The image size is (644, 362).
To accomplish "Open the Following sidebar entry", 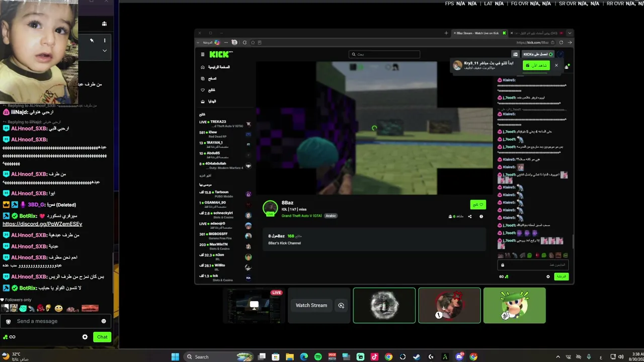I will [x=208, y=90].
